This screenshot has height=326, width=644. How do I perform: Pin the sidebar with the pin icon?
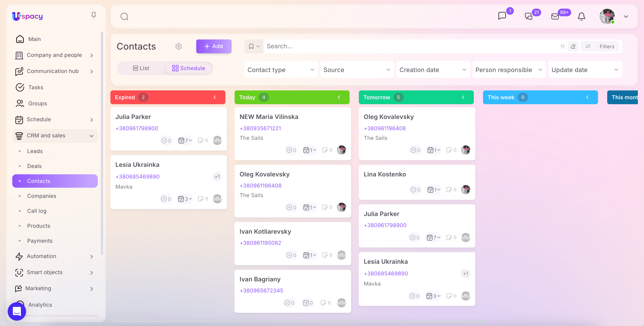tap(94, 15)
